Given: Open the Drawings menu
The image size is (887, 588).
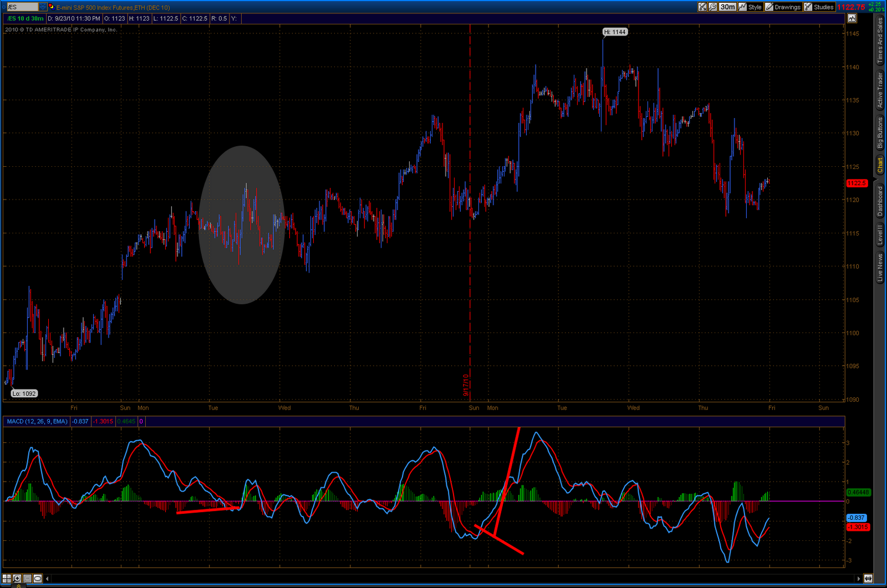Looking at the screenshot, I should tap(782, 7).
